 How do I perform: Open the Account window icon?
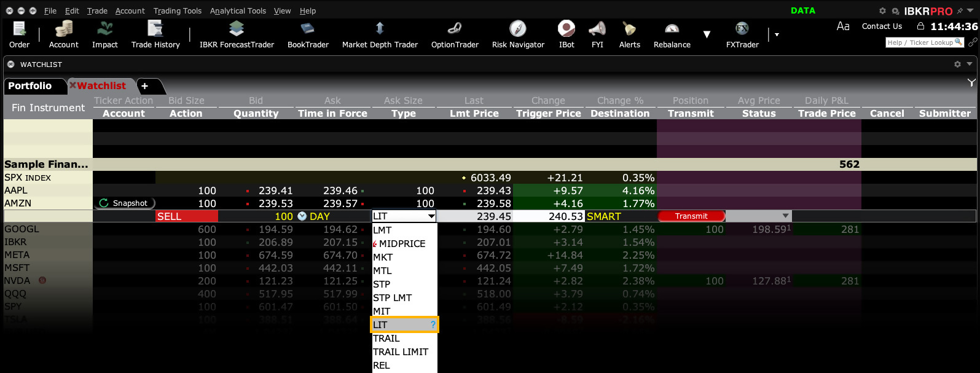[63, 34]
